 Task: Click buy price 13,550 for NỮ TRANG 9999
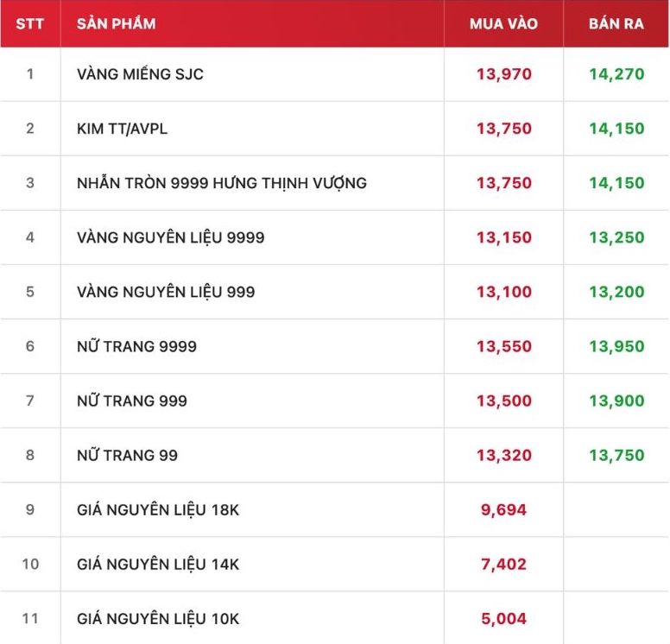(x=504, y=346)
